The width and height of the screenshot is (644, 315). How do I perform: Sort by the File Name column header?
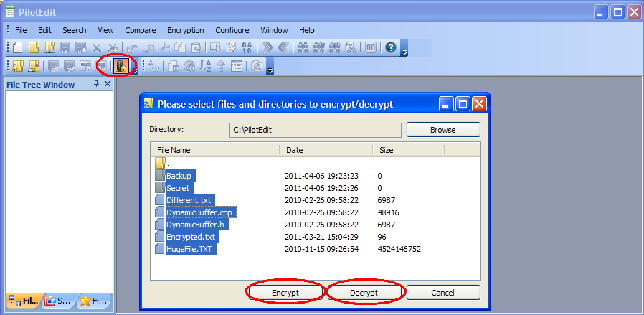point(215,150)
